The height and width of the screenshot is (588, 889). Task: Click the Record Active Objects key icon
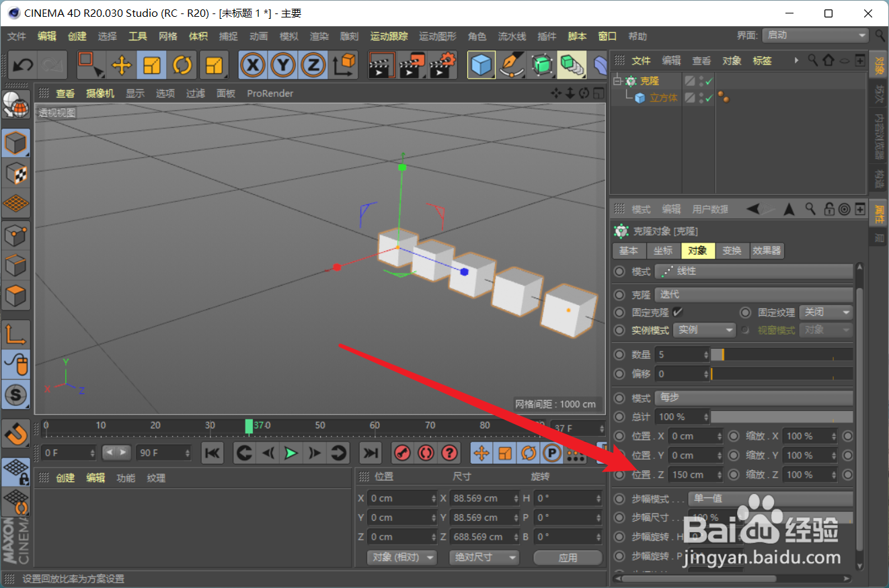403,453
